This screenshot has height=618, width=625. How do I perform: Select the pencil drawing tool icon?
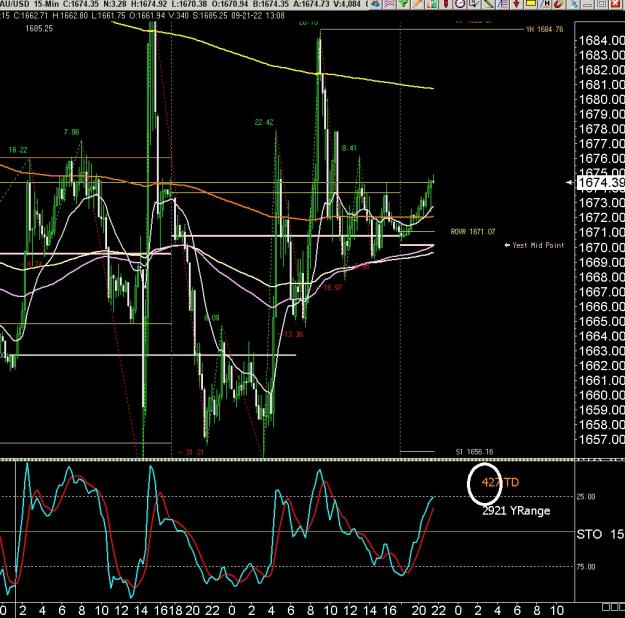(418, 4)
